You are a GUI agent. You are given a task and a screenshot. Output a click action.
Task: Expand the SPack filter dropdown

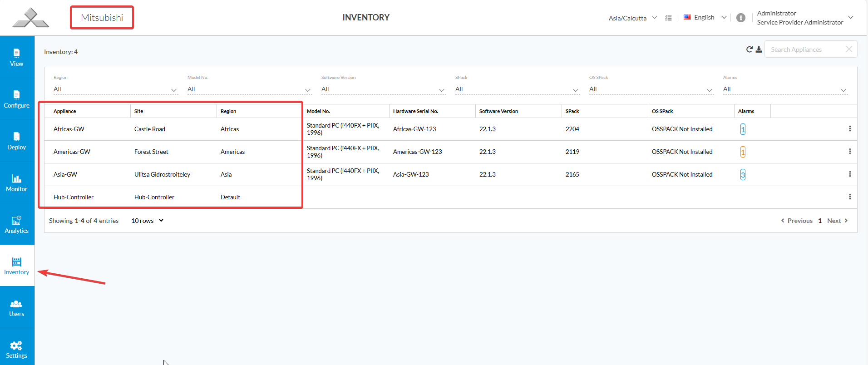(x=517, y=89)
